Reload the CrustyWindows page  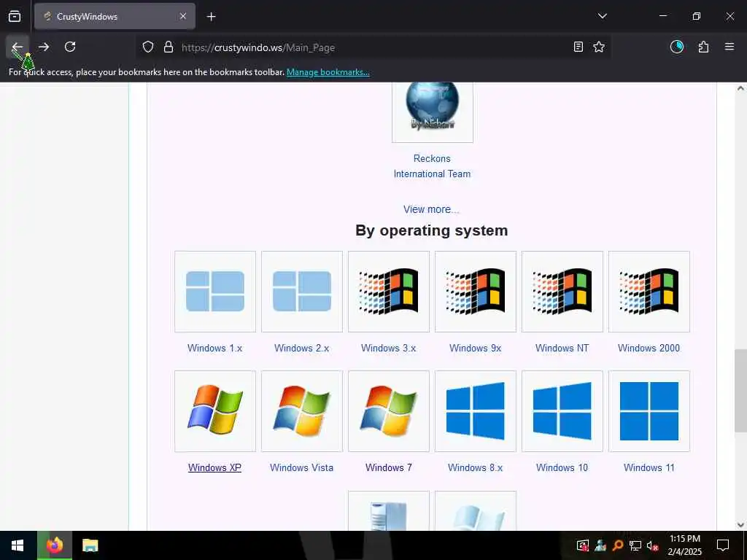(70, 47)
